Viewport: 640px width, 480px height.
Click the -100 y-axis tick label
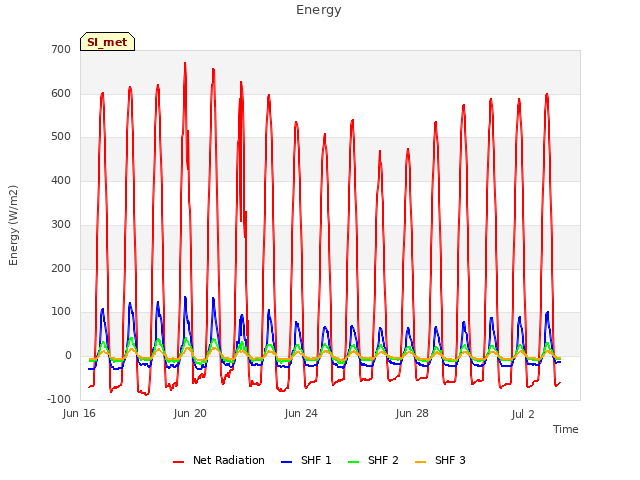click(x=59, y=399)
